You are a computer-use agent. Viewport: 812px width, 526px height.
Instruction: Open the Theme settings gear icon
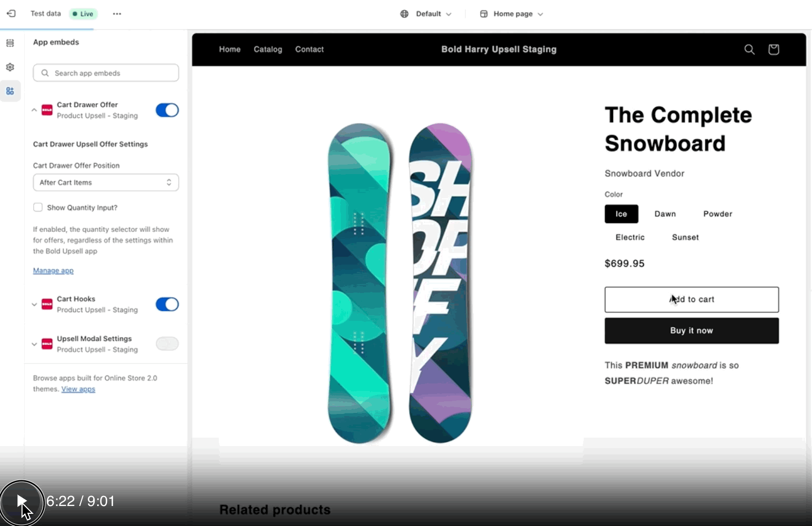[10, 67]
